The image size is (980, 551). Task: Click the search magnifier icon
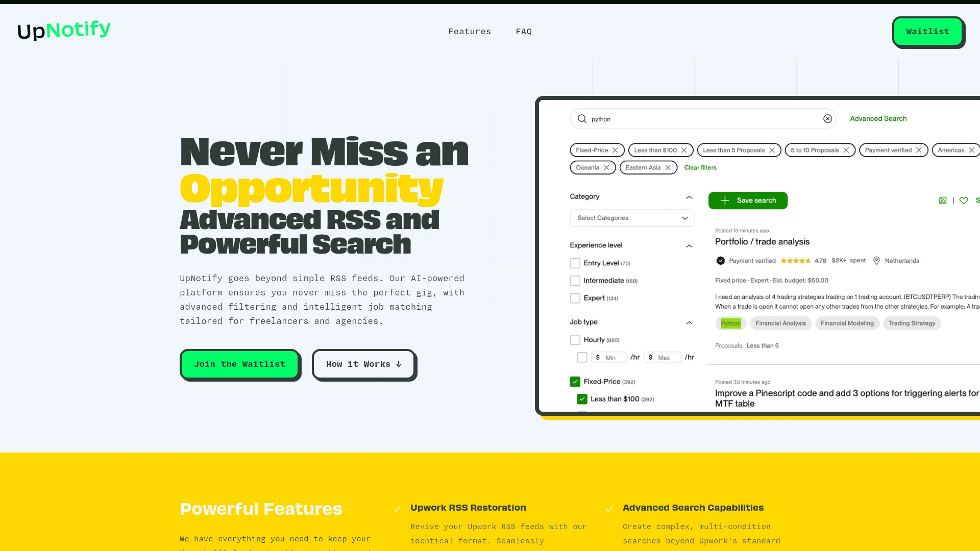coord(582,119)
